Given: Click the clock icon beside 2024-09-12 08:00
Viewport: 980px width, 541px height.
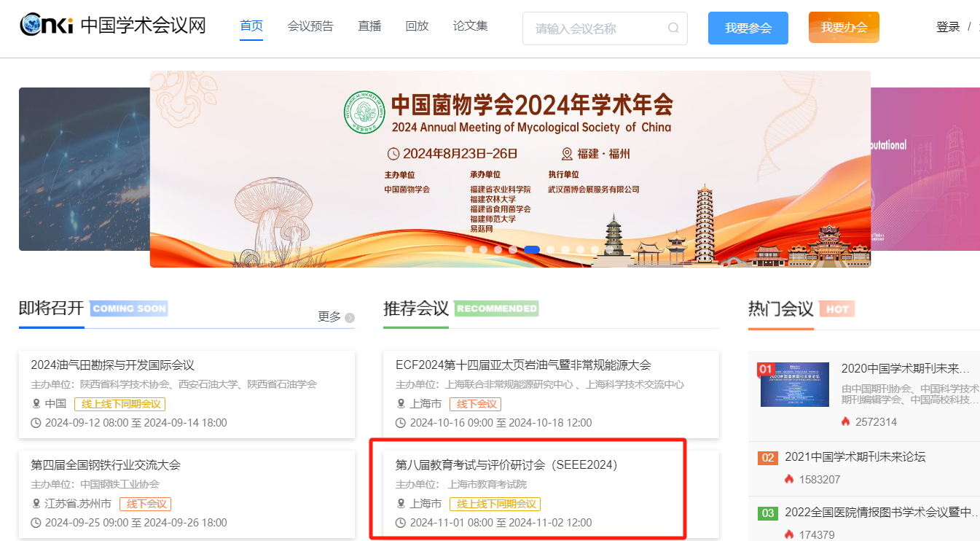Looking at the screenshot, I should (x=36, y=423).
